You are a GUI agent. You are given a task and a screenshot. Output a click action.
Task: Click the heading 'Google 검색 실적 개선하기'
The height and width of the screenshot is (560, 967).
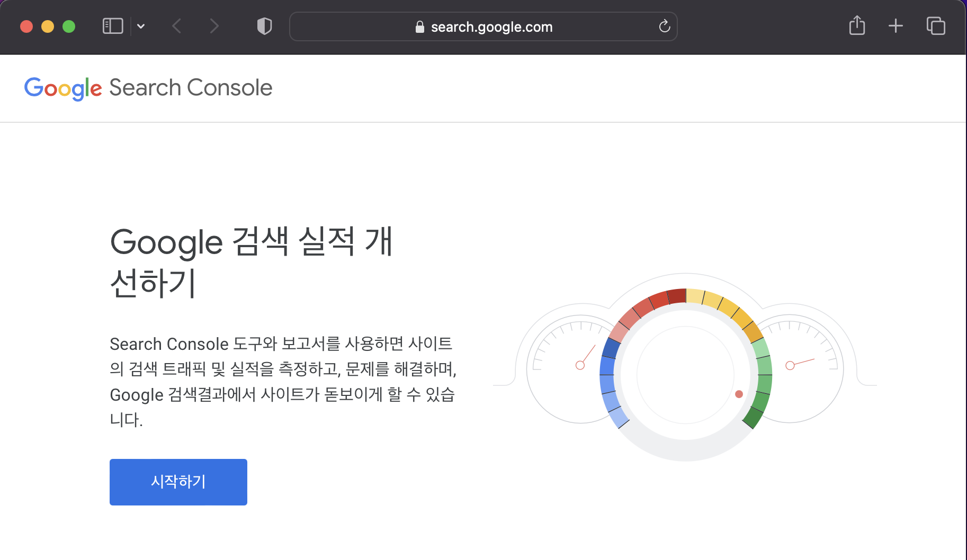click(x=252, y=262)
